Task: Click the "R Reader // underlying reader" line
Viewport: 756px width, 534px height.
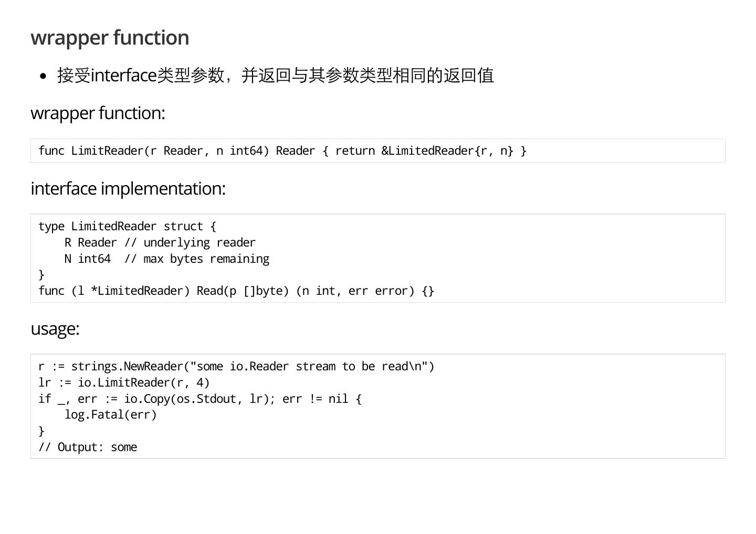Action: [x=160, y=243]
